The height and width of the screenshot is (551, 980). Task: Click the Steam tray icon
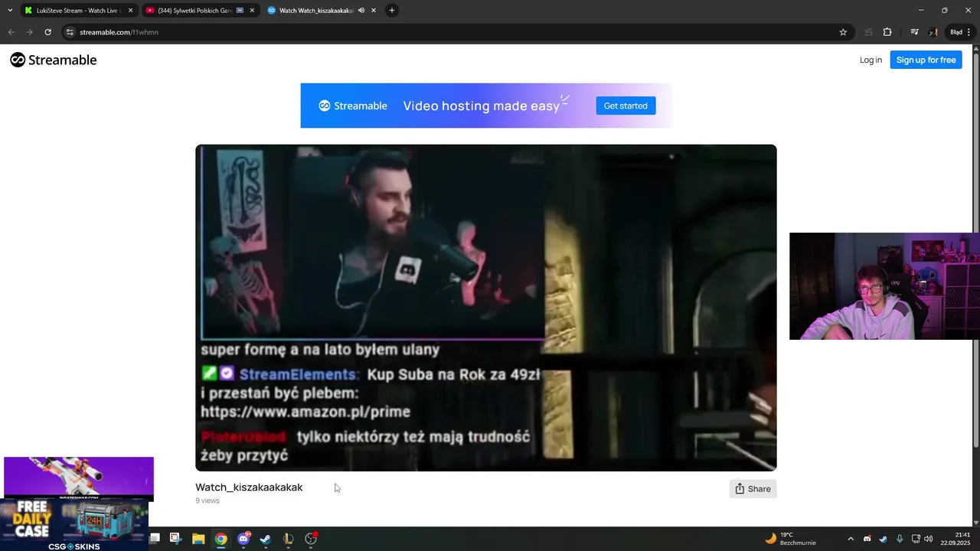tap(884, 539)
